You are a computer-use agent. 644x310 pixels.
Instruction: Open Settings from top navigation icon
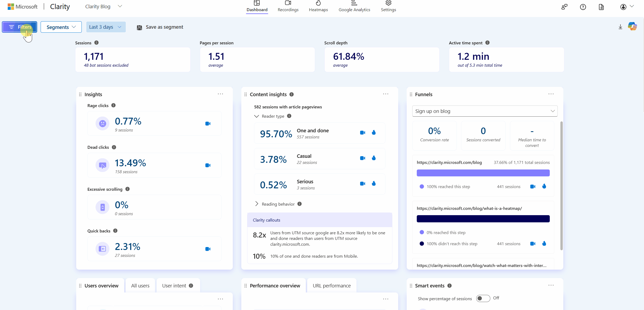(388, 6)
